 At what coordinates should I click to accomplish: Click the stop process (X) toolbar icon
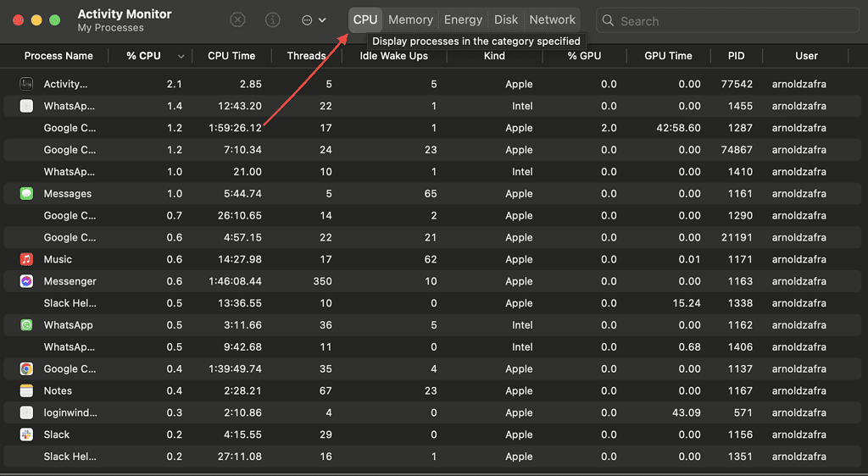point(237,19)
